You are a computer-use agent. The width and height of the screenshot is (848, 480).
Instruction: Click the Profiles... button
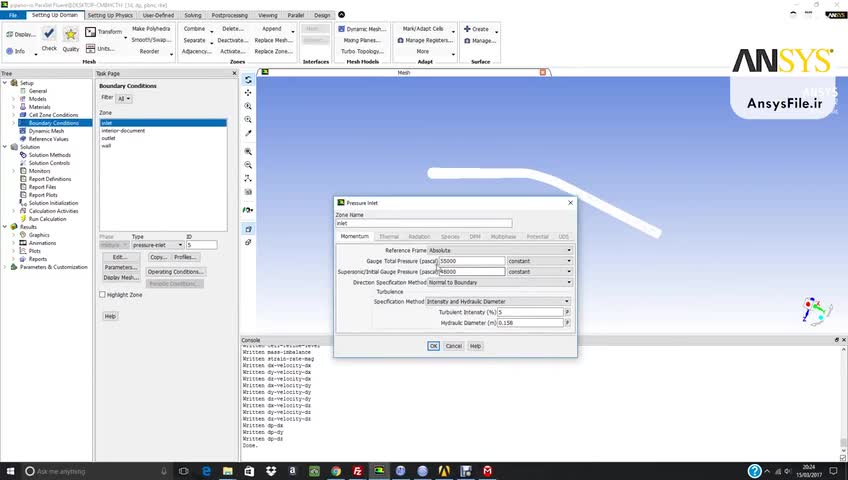(x=185, y=257)
